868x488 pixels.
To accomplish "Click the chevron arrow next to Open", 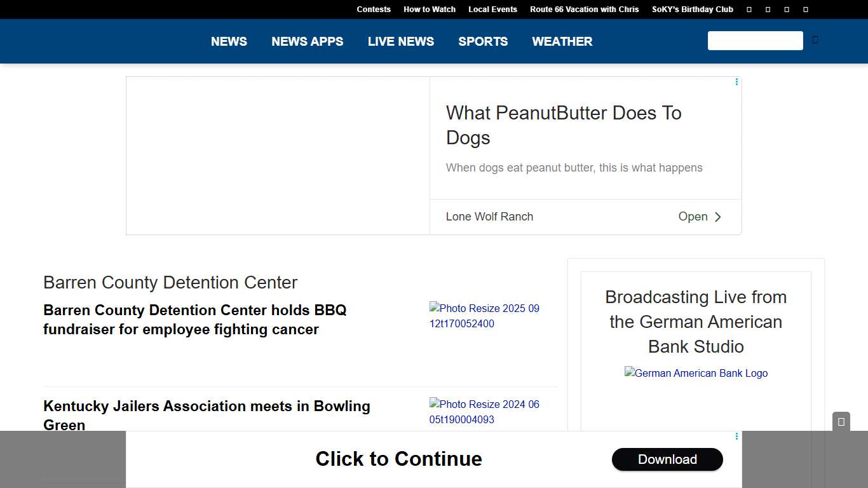I will (x=718, y=217).
